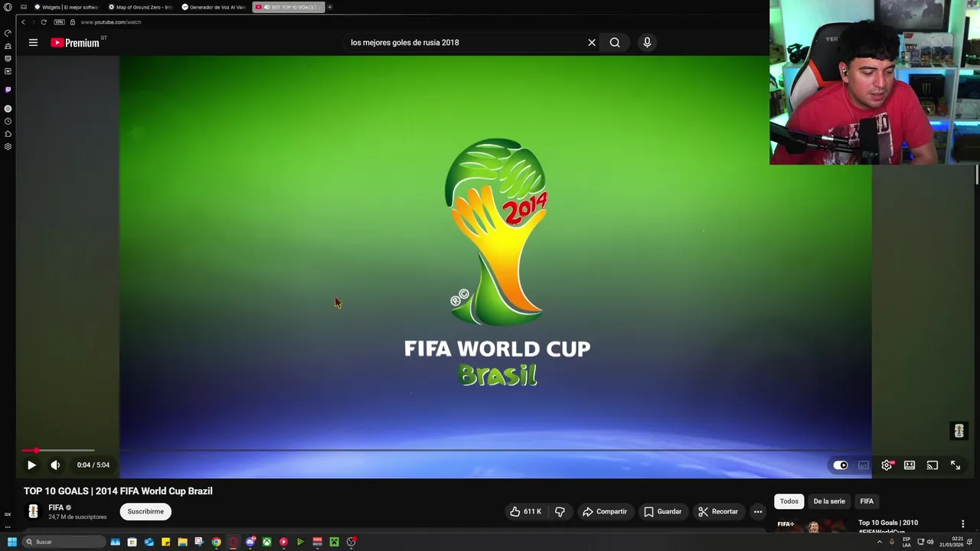
Task: Dislike the video
Action: pos(560,511)
